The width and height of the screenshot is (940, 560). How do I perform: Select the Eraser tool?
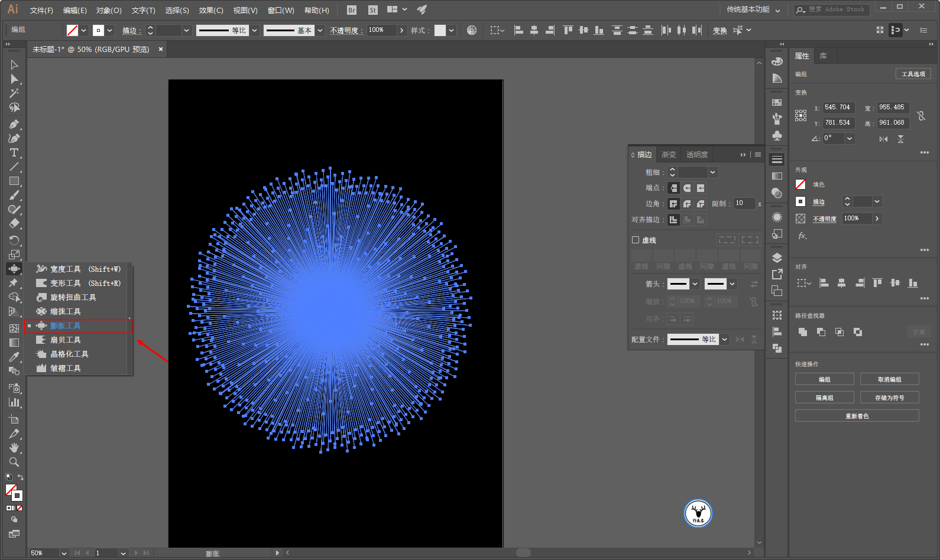[x=14, y=223]
